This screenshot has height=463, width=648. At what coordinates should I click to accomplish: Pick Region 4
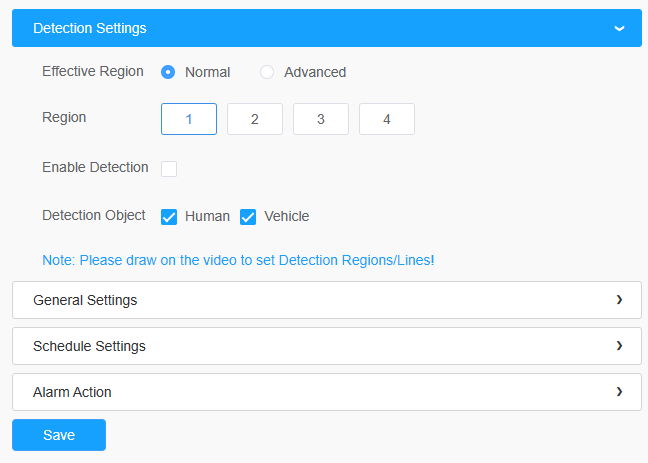(387, 119)
